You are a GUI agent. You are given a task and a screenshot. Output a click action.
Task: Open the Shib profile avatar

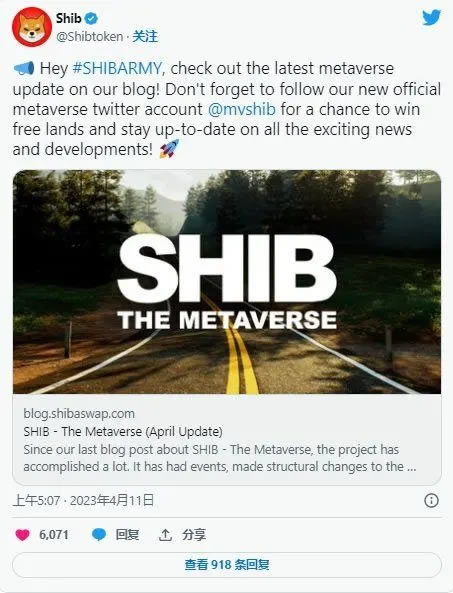pyautogui.click(x=32, y=27)
